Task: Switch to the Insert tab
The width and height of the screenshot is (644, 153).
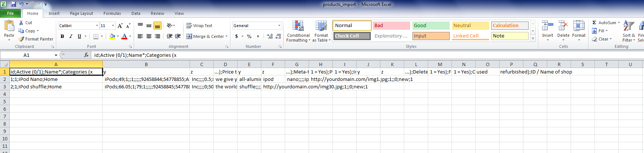Action: coord(54,13)
